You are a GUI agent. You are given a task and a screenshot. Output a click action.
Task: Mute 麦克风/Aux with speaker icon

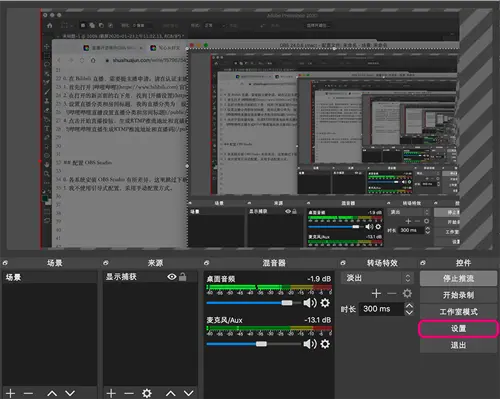click(x=310, y=344)
